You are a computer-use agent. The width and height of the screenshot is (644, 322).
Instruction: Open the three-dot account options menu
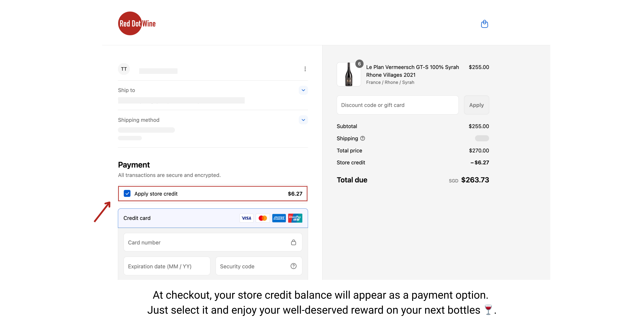[305, 69]
